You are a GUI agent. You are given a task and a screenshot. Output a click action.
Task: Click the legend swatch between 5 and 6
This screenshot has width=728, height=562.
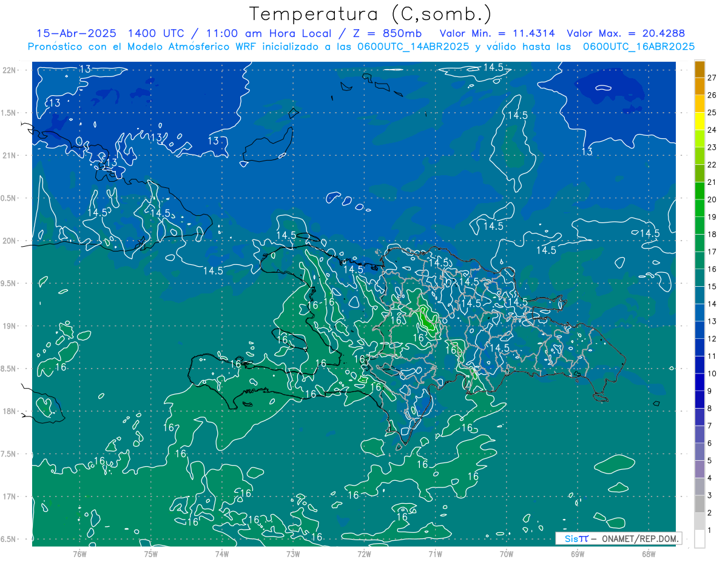coord(699,452)
